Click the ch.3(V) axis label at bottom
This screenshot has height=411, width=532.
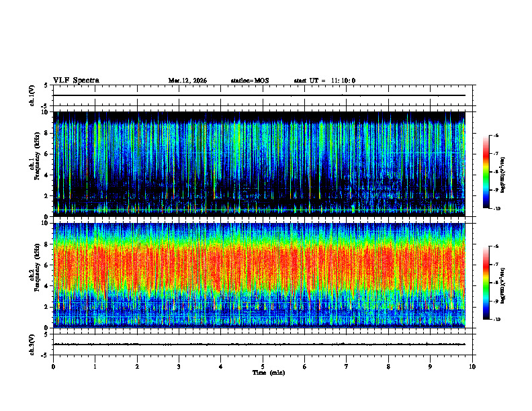pyautogui.click(x=32, y=345)
